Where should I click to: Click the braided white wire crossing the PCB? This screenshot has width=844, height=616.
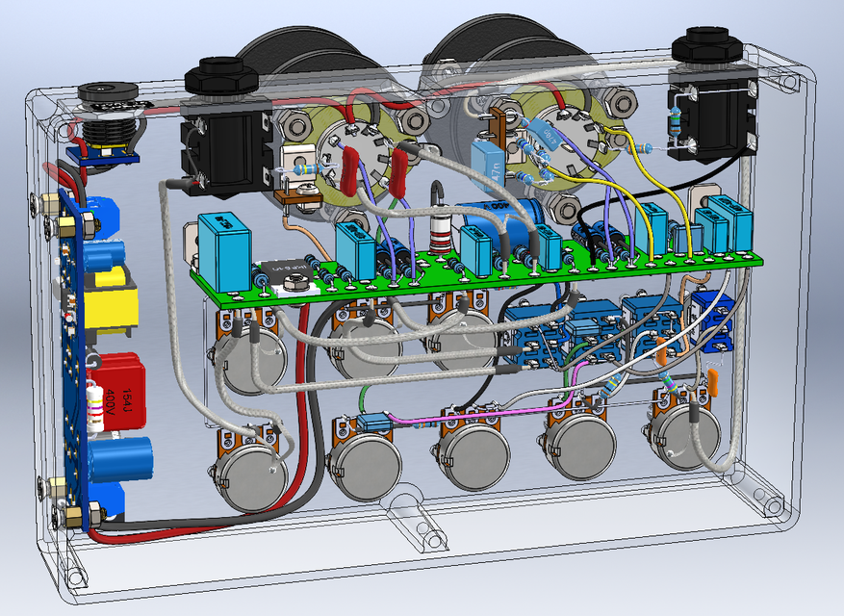click(x=423, y=212)
